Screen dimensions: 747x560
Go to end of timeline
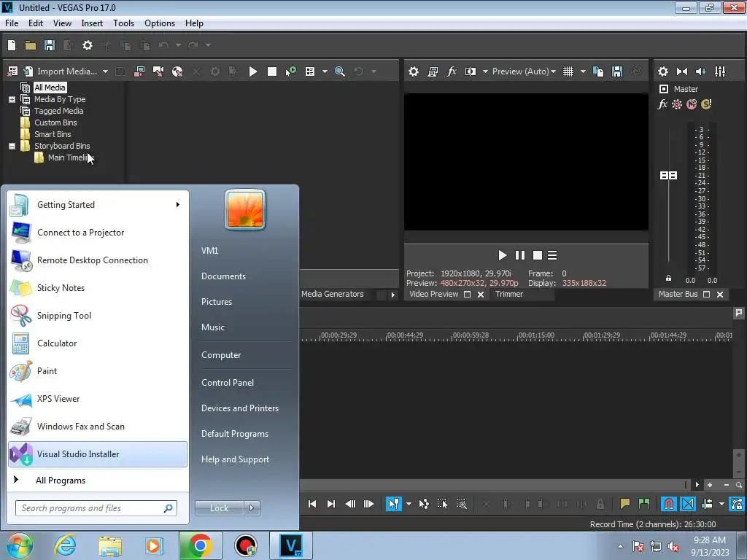(331, 504)
